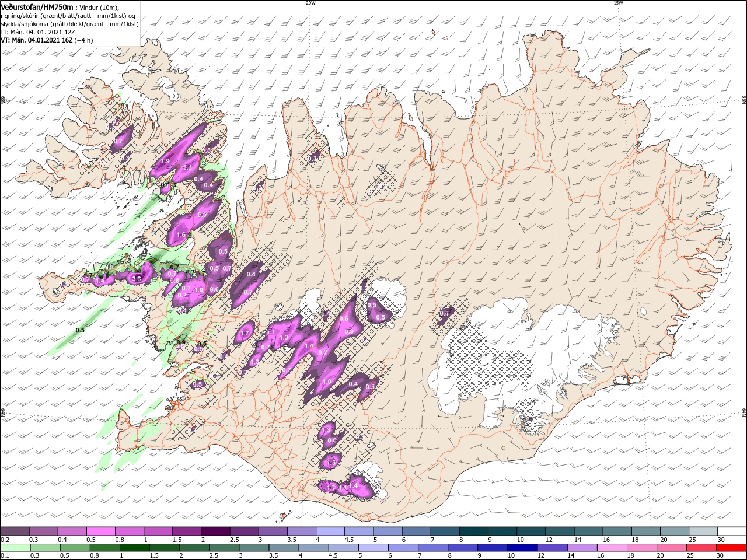The height and width of the screenshot is (560, 747).
Task: Click the Veðurstofan/HM750m title text
Action: (x=37, y=6)
